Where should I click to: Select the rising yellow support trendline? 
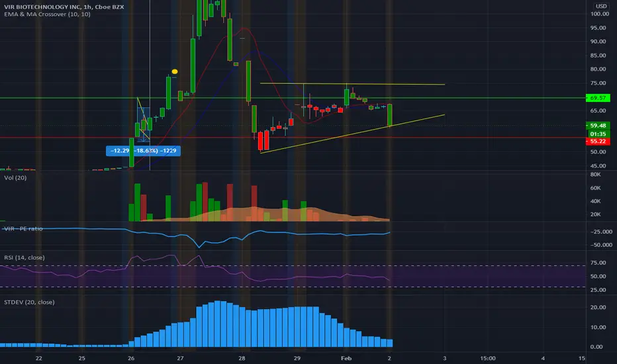tap(352, 134)
